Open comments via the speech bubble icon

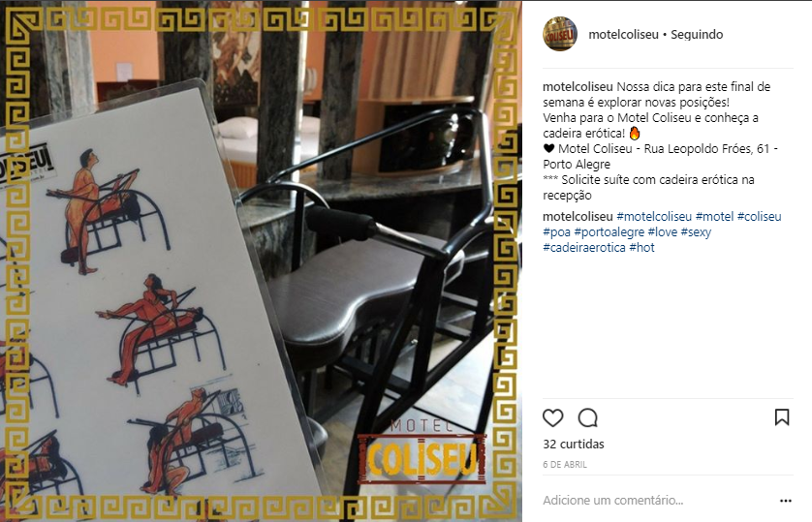588,417
